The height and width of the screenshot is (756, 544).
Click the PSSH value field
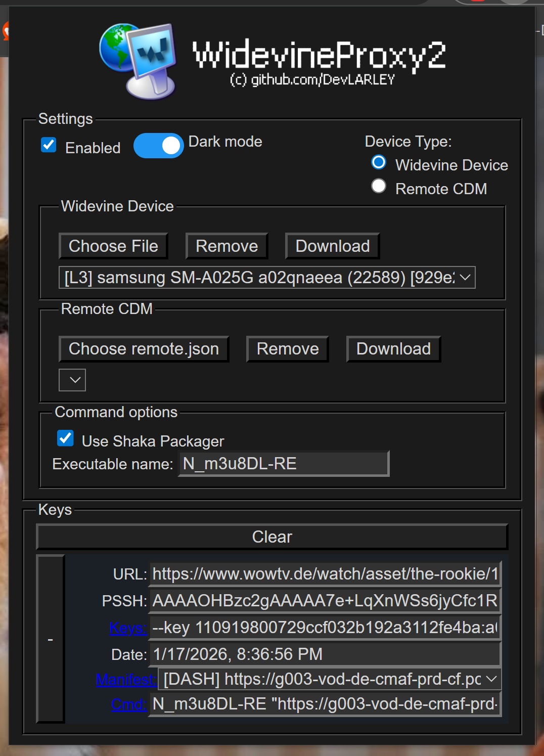325,601
